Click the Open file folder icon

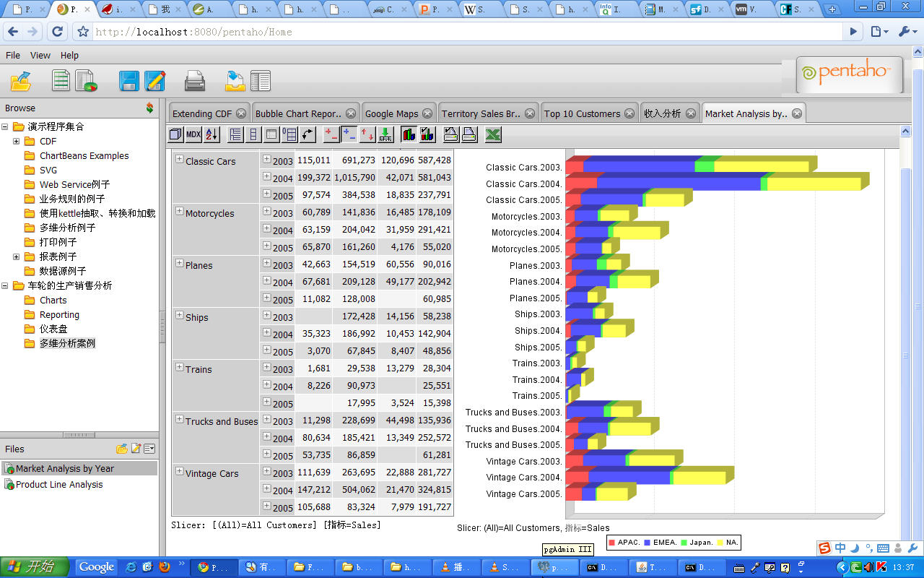(20, 81)
